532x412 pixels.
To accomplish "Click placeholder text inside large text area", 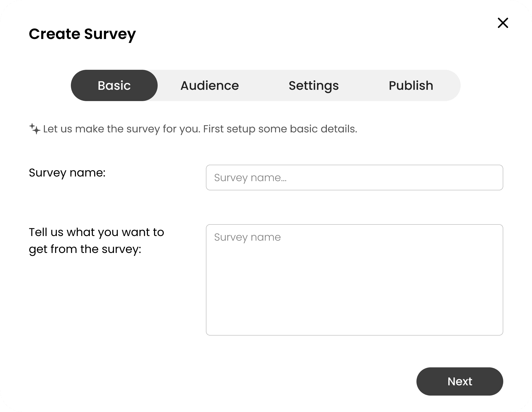I will click(x=248, y=237).
